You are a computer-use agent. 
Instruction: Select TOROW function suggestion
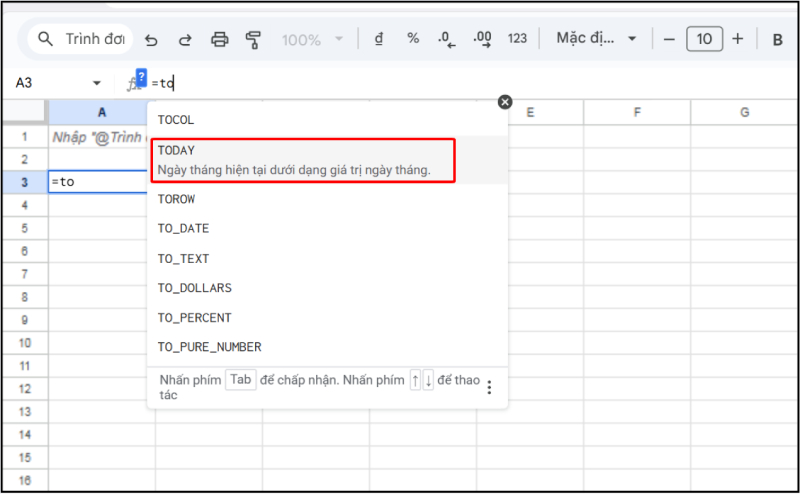[x=328, y=199]
